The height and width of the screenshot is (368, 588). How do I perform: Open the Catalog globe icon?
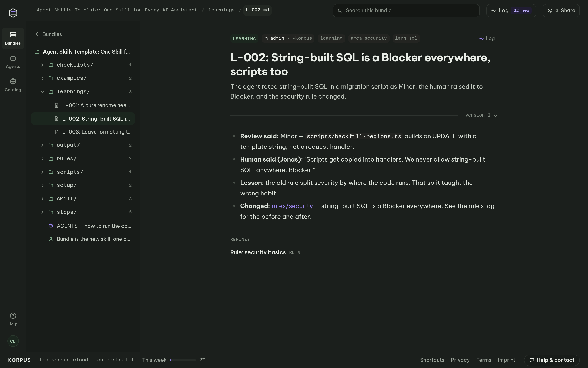click(x=13, y=81)
